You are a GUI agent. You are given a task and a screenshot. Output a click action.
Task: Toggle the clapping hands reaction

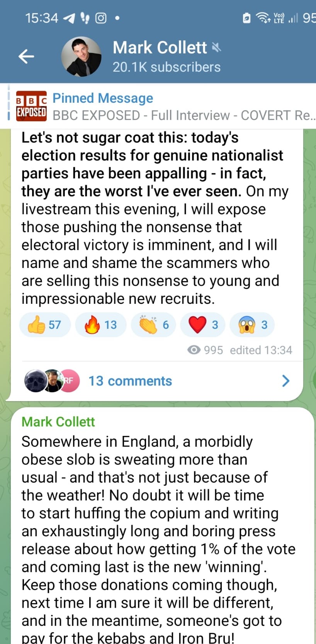154,325
